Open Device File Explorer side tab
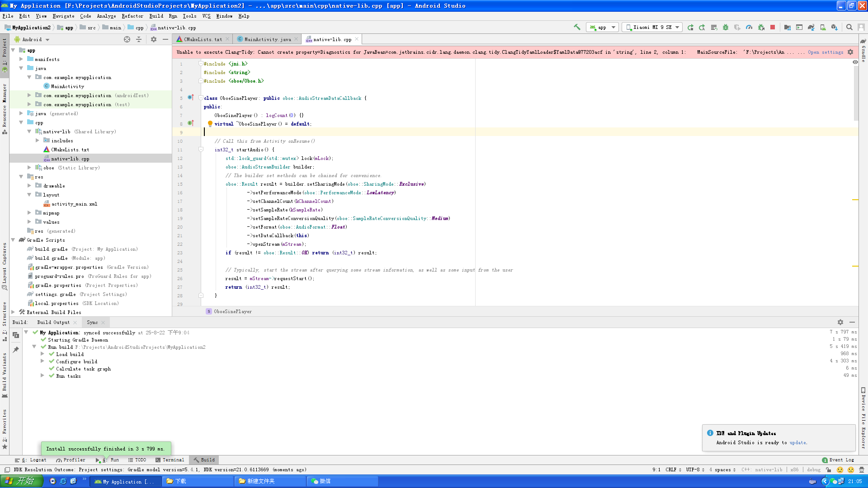This screenshot has height=488, width=868. coord(863,418)
